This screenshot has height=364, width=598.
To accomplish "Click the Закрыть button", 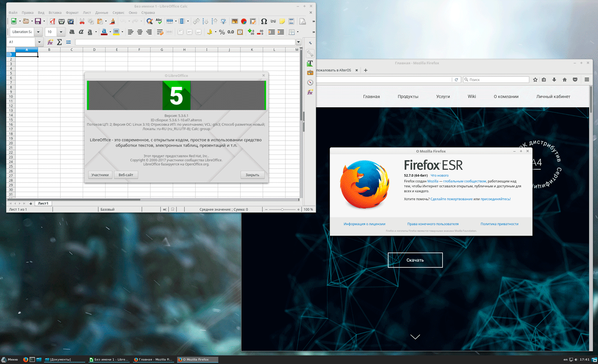I will 253,175.
